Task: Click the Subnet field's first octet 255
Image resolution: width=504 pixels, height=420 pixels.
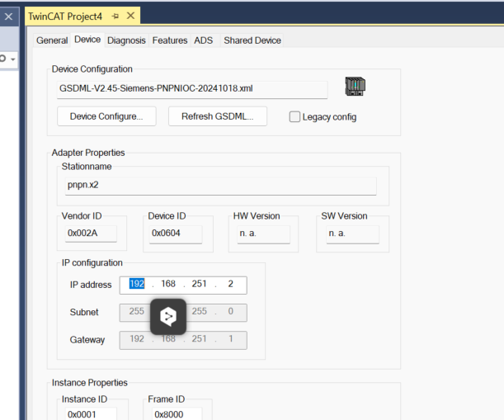Action: [137, 311]
